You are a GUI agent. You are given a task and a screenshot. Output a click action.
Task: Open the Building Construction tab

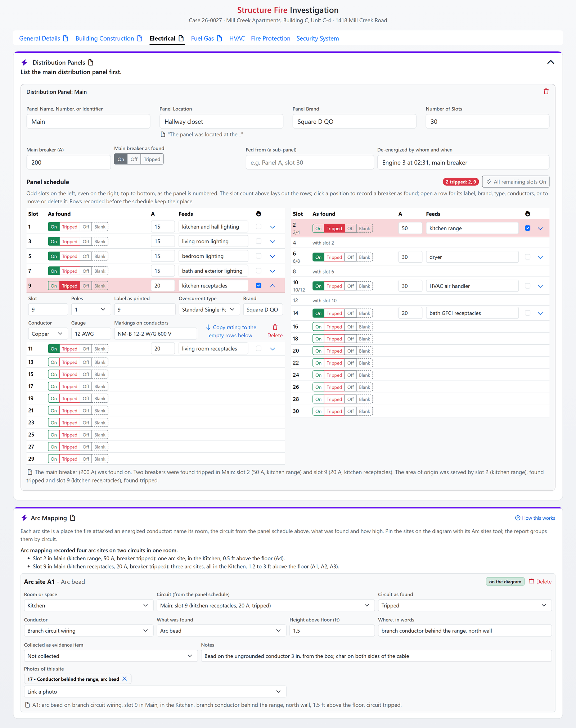[105, 39]
